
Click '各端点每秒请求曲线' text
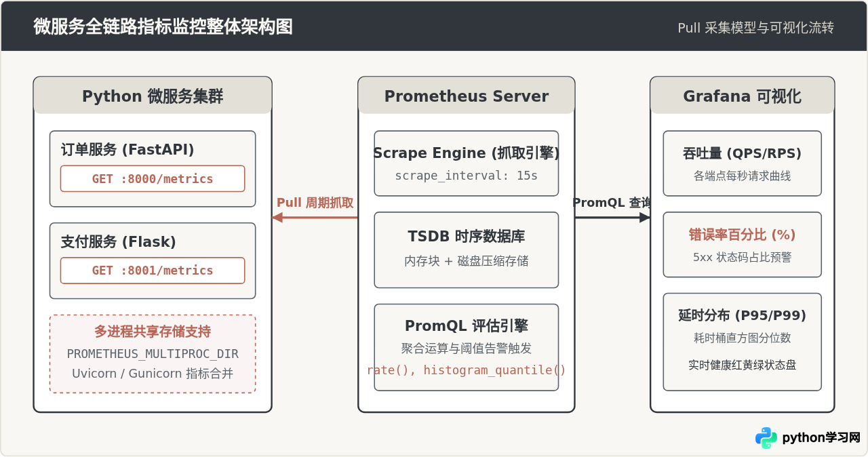(743, 176)
